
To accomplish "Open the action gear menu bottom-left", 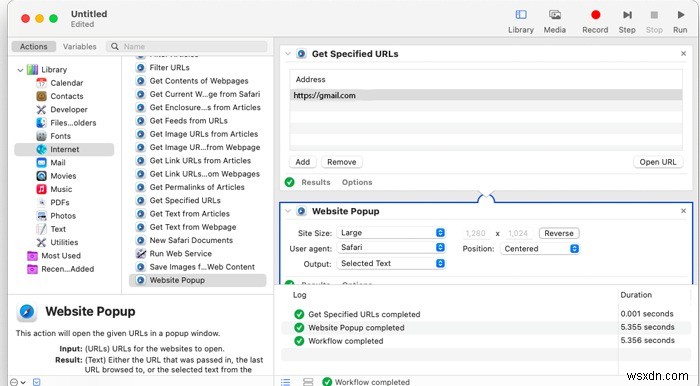I will pyautogui.click(x=17, y=382).
